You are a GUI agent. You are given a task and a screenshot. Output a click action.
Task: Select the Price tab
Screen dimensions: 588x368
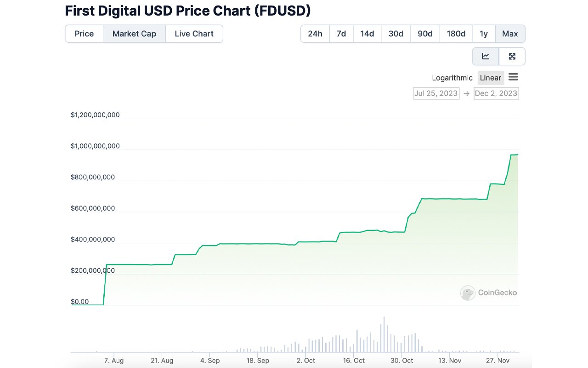84,34
